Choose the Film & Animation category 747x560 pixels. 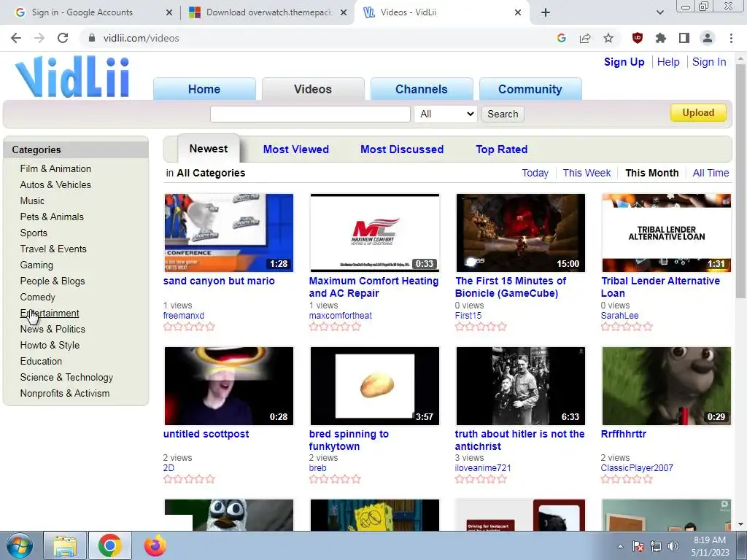coord(55,168)
